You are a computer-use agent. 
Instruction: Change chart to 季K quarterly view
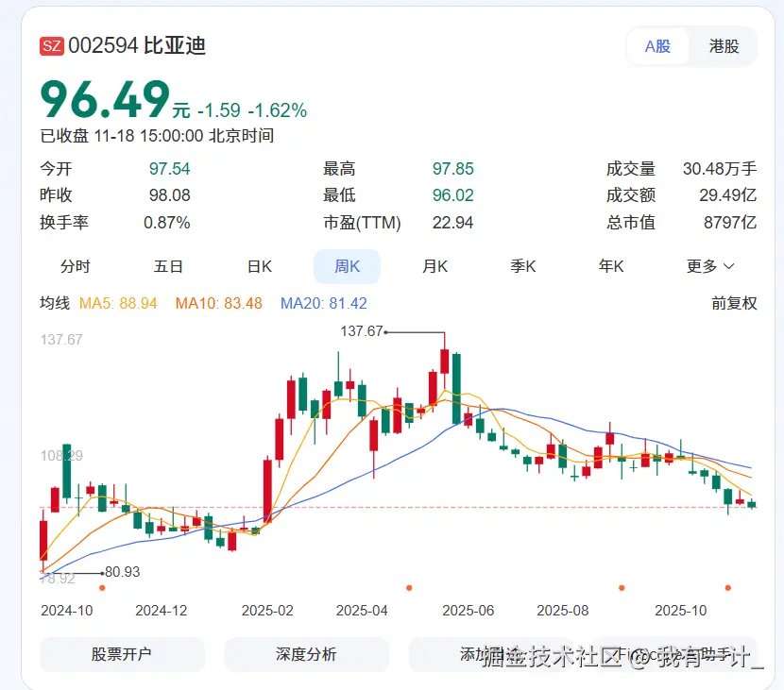click(x=522, y=266)
